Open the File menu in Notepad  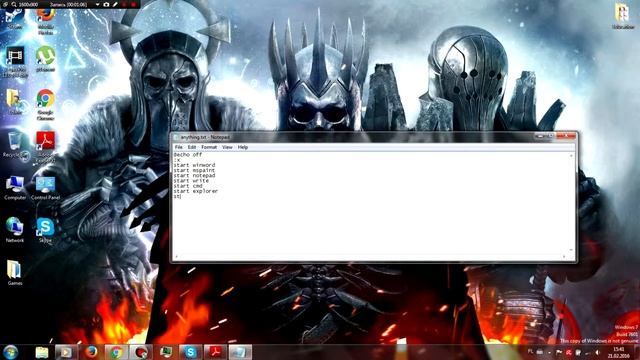[178, 147]
